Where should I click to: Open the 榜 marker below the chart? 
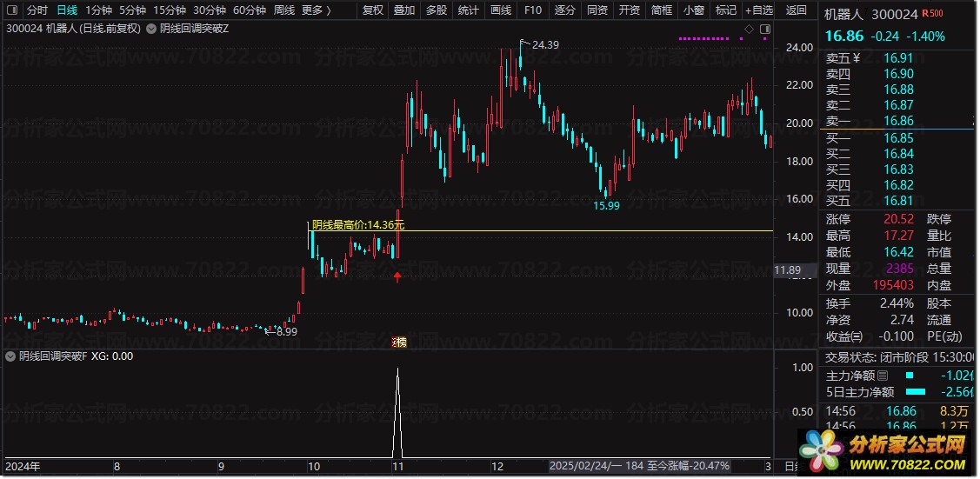[x=399, y=342]
